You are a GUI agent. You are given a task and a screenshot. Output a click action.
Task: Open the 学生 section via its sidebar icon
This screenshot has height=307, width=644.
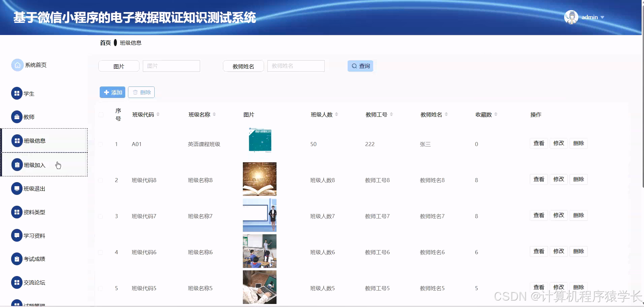(17, 93)
